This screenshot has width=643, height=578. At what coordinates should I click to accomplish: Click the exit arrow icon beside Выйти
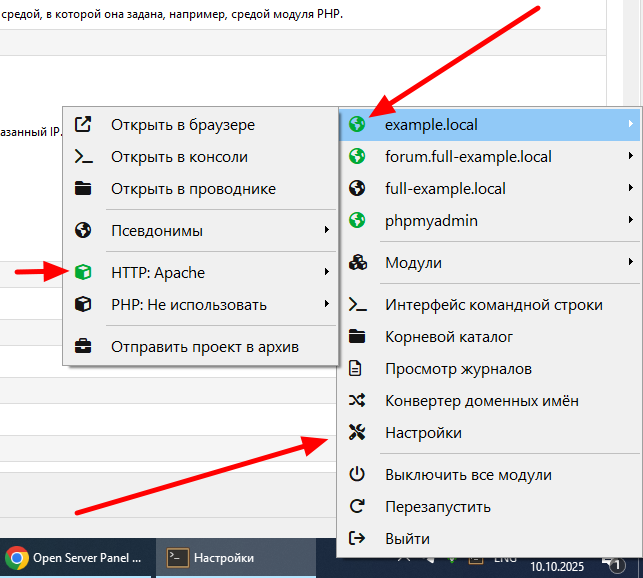[357, 538]
